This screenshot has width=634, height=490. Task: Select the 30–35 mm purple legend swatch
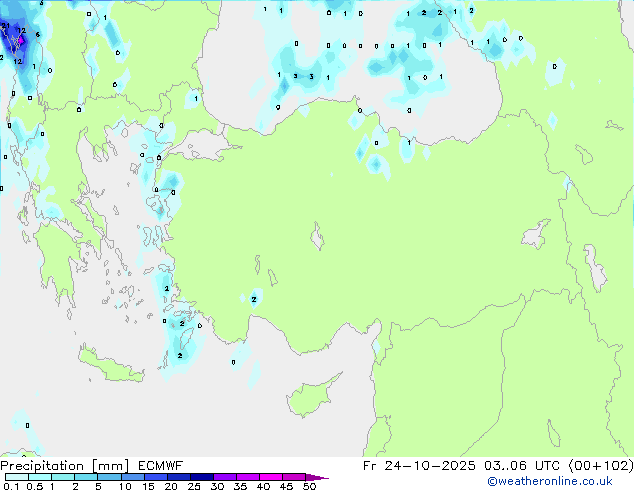point(225,477)
